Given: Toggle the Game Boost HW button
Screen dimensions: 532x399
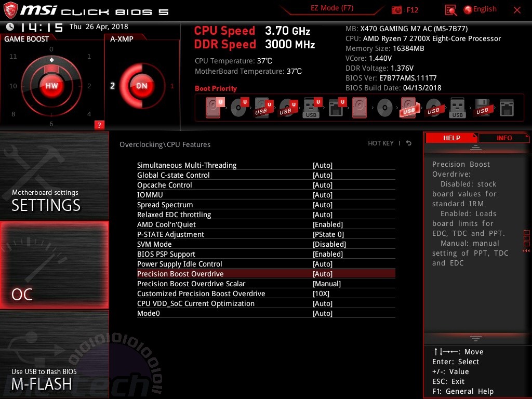Looking at the screenshot, I should [51, 86].
